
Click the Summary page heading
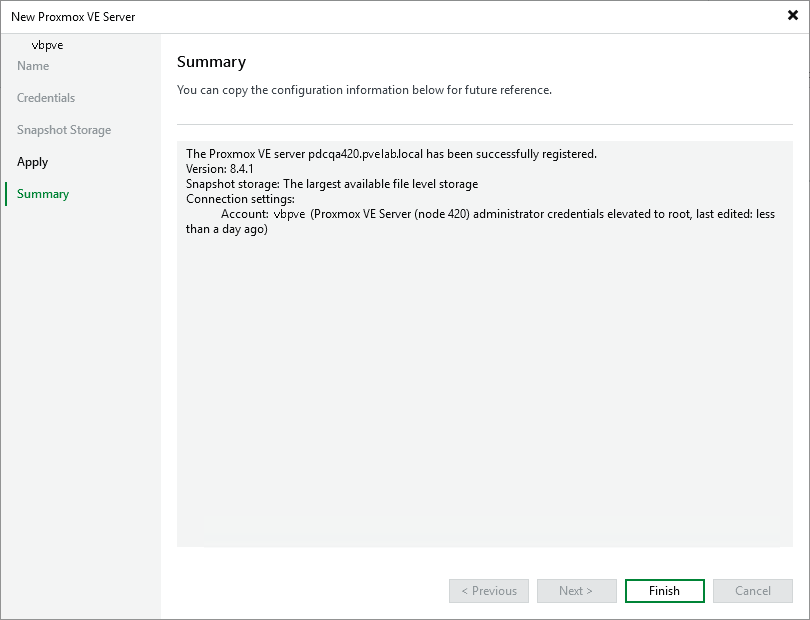point(211,62)
